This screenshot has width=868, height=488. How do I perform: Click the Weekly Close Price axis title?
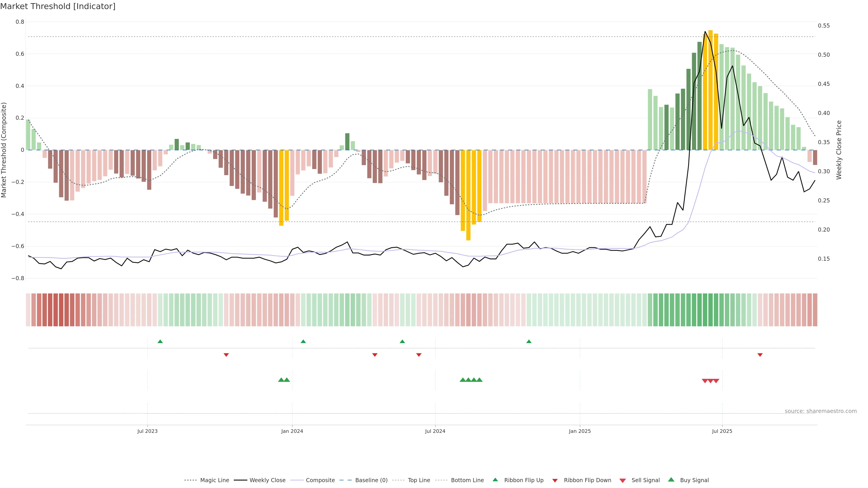pos(839,150)
